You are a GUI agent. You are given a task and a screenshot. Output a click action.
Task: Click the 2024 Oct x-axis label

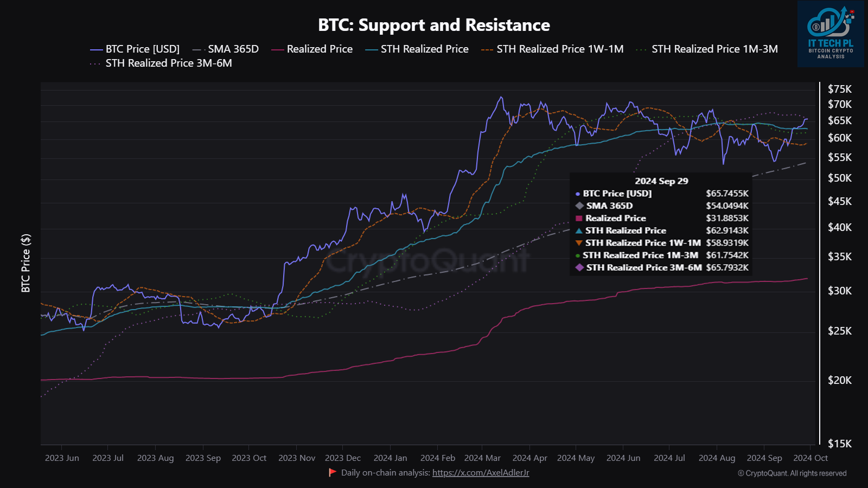(x=810, y=458)
